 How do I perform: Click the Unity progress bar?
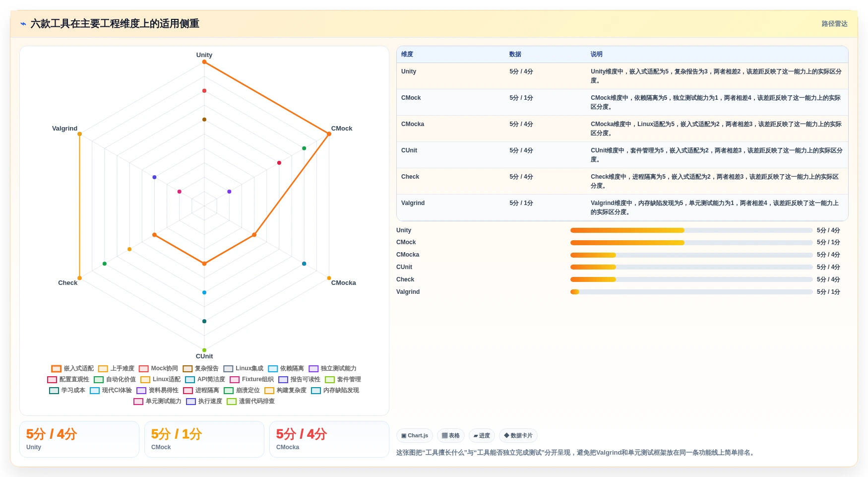click(691, 230)
